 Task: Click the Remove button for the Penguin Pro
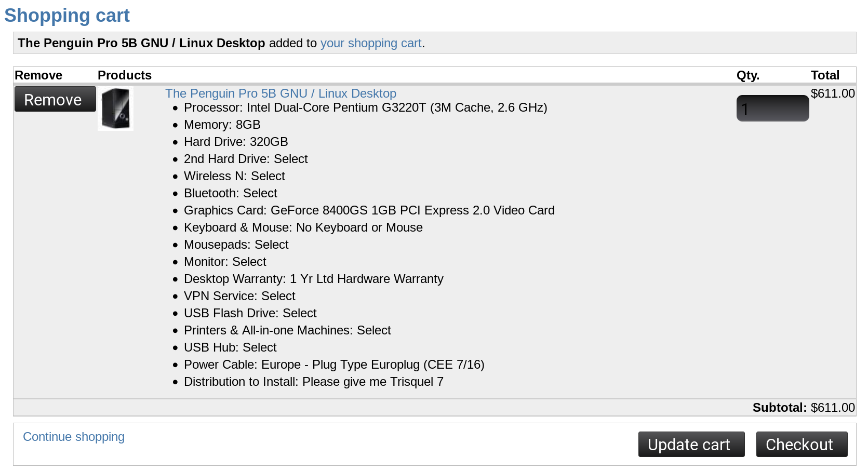pos(55,99)
